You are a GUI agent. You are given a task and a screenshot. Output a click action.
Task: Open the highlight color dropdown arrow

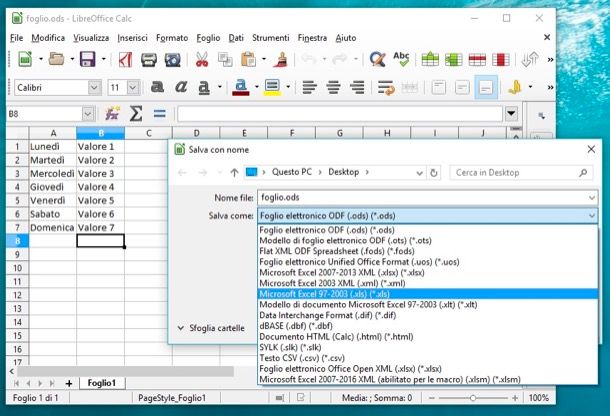point(288,87)
